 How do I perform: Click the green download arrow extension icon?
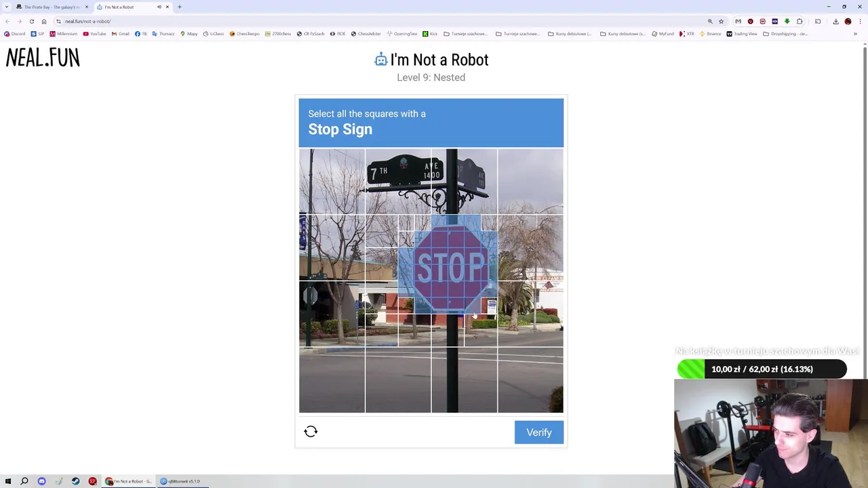[787, 21]
